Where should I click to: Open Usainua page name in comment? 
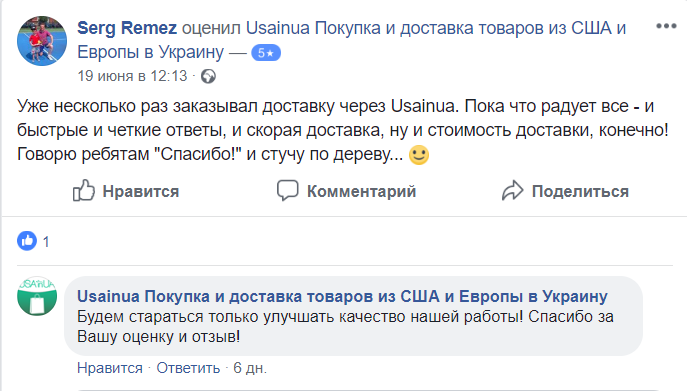[342, 297]
